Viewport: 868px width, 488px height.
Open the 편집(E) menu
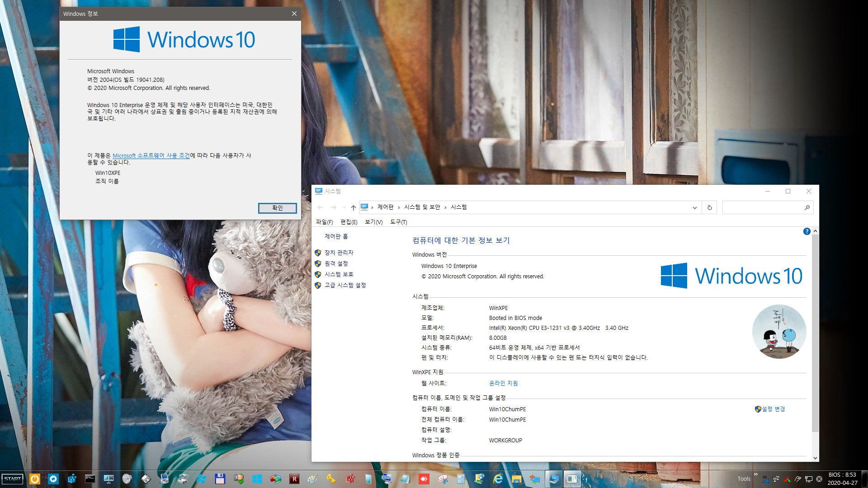pos(349,222)
